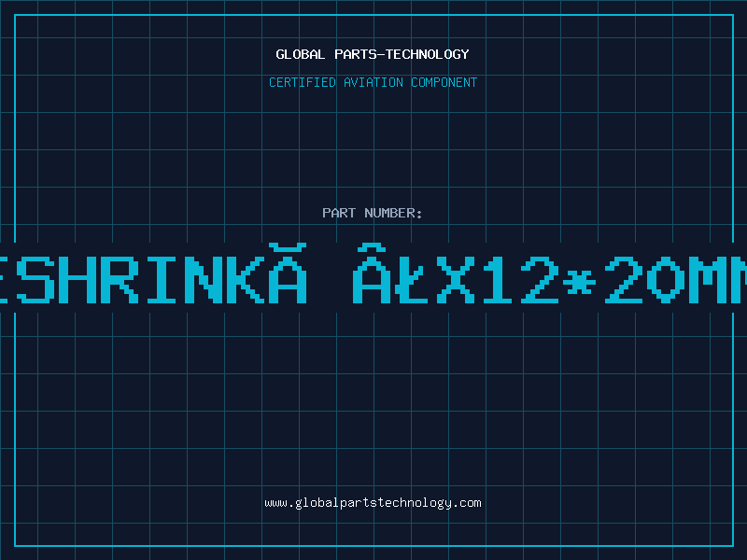The width and height of the screenshot is (747, 560).
Task: Select the digits 12 in the part number
Action: pyautogui.click(x=519, y=279)
